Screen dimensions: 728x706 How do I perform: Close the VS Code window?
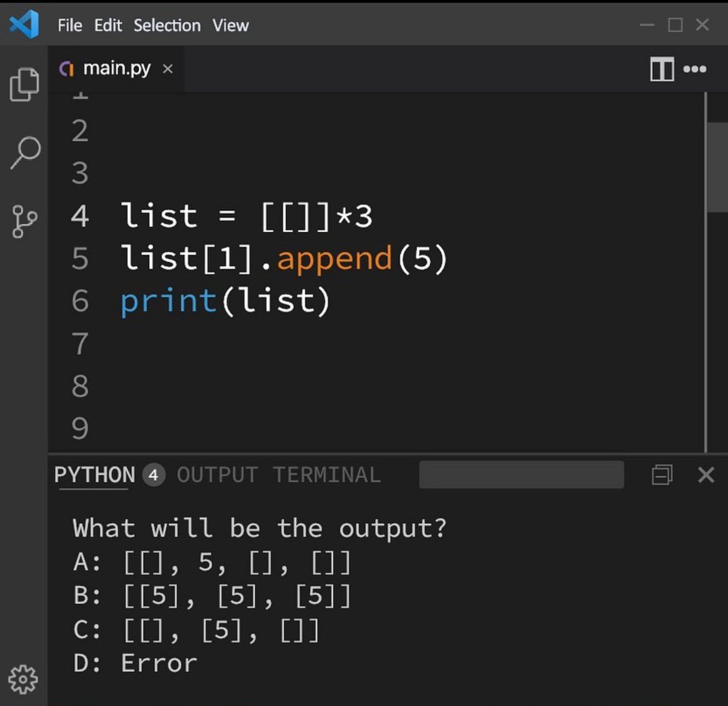click(703, 25)
